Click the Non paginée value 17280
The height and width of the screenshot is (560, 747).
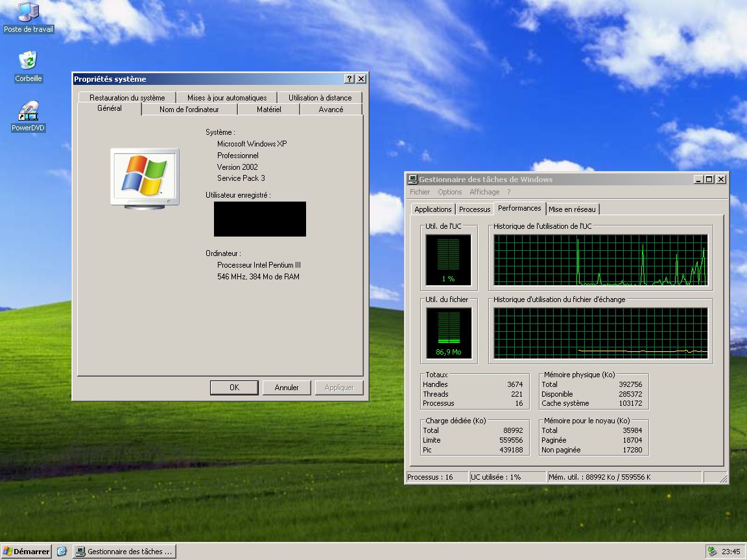(632, 450)
